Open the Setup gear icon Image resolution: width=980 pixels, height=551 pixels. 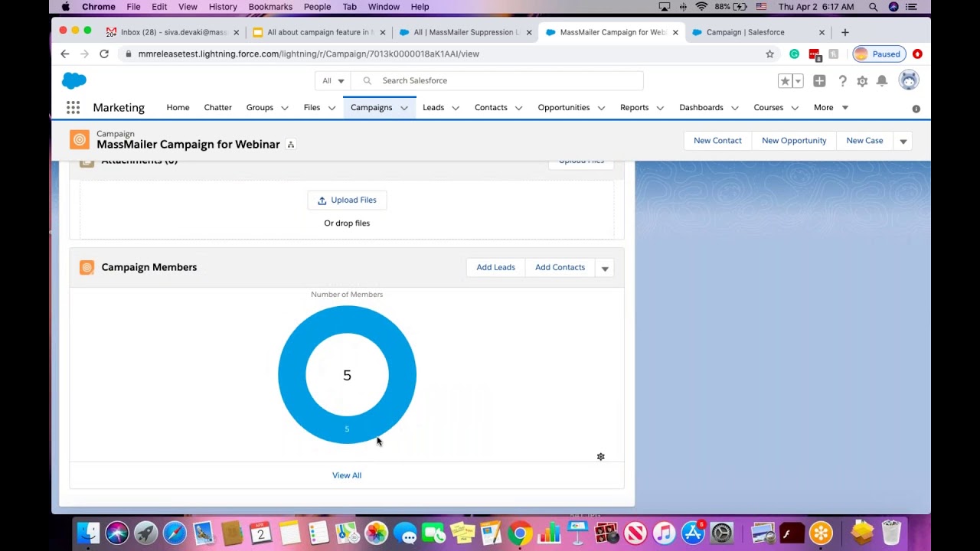pos(862,80)
